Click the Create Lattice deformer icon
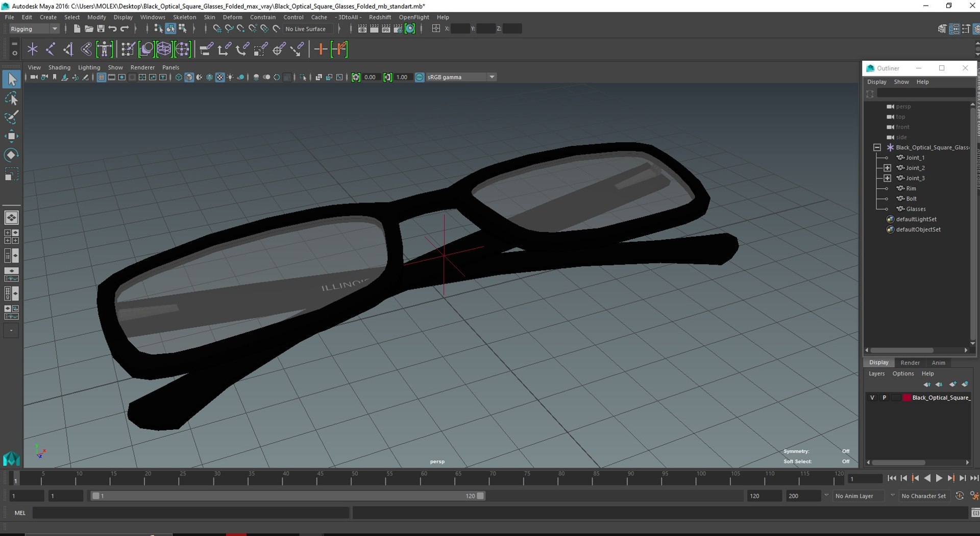 tap(164, 49)
